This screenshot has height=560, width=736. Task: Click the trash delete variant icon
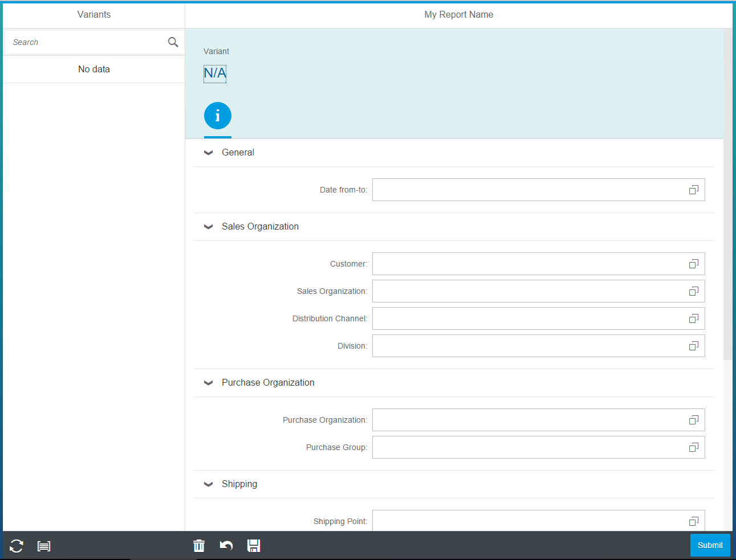click(x=199, y=546)
